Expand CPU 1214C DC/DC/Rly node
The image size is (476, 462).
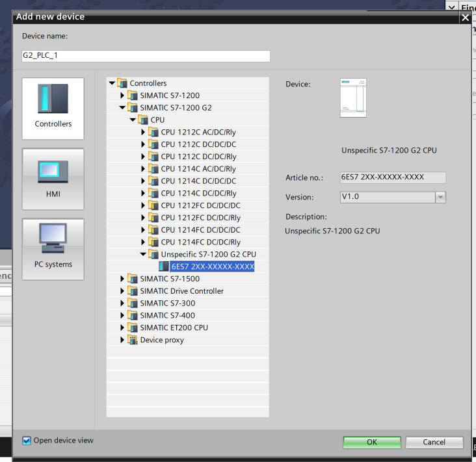[143, 193]
